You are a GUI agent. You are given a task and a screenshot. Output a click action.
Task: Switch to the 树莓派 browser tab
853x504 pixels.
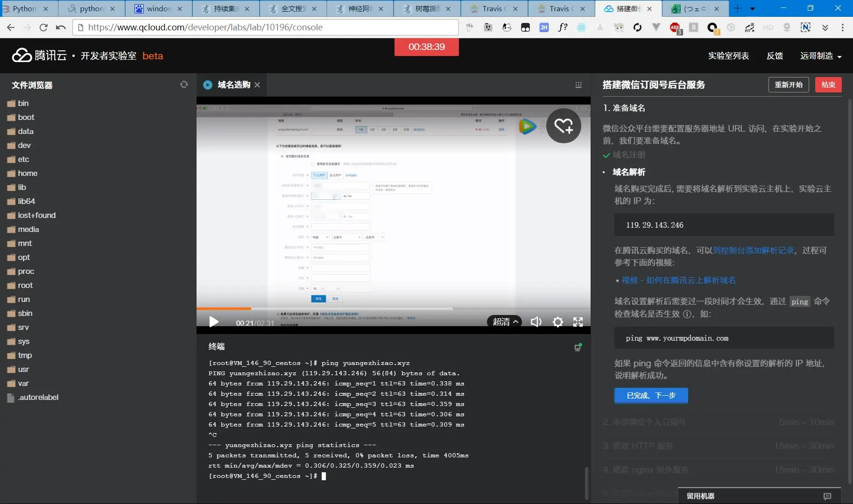[x=427, y=8]
